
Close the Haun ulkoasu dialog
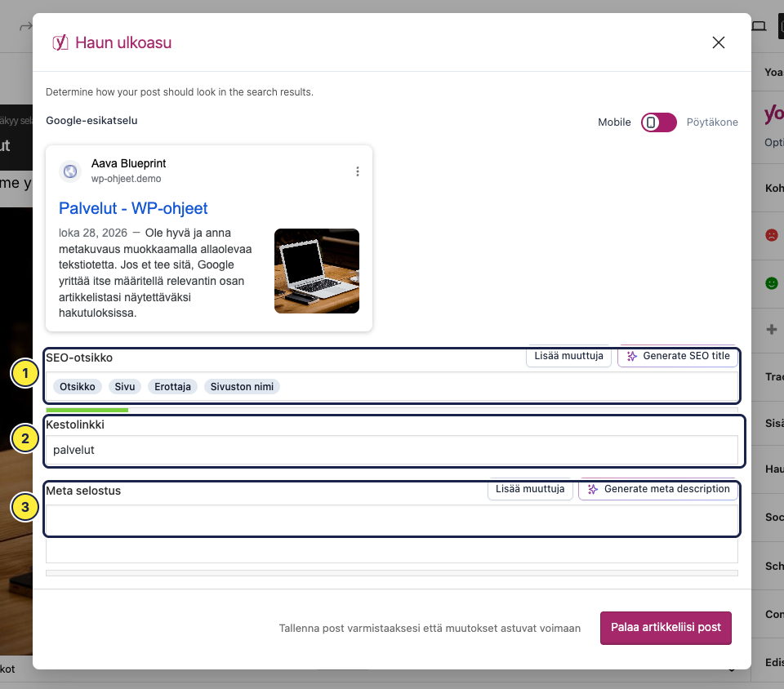718,42
